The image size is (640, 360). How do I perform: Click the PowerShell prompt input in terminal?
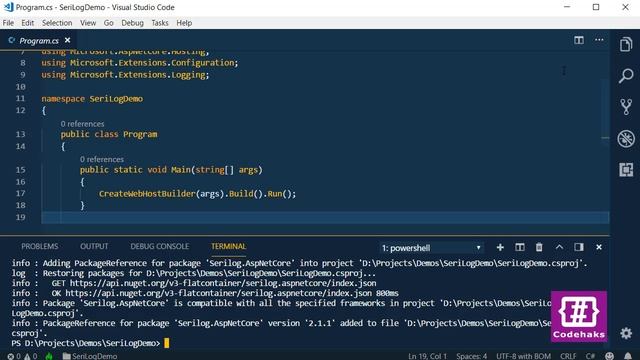[167, 343]
